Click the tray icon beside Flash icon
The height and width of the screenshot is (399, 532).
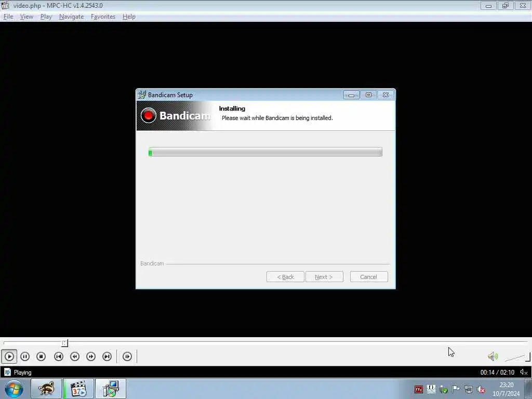pyautogui.click(x=431, y=389)
